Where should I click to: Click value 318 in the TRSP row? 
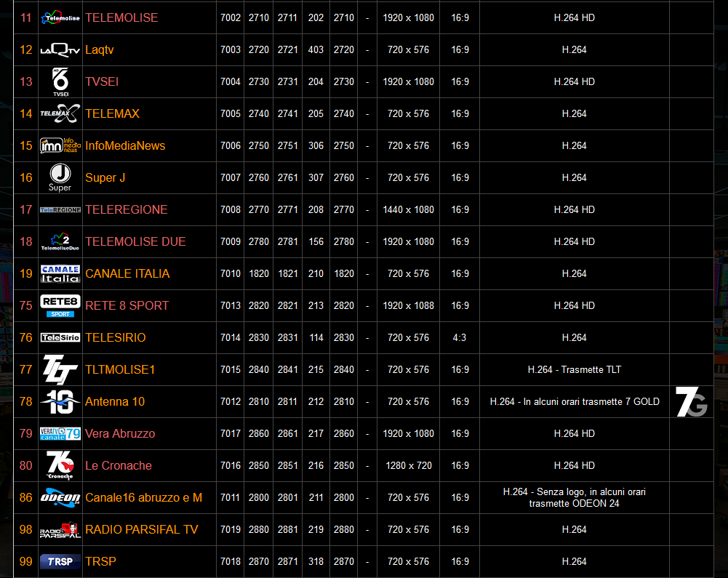[316, 562]
